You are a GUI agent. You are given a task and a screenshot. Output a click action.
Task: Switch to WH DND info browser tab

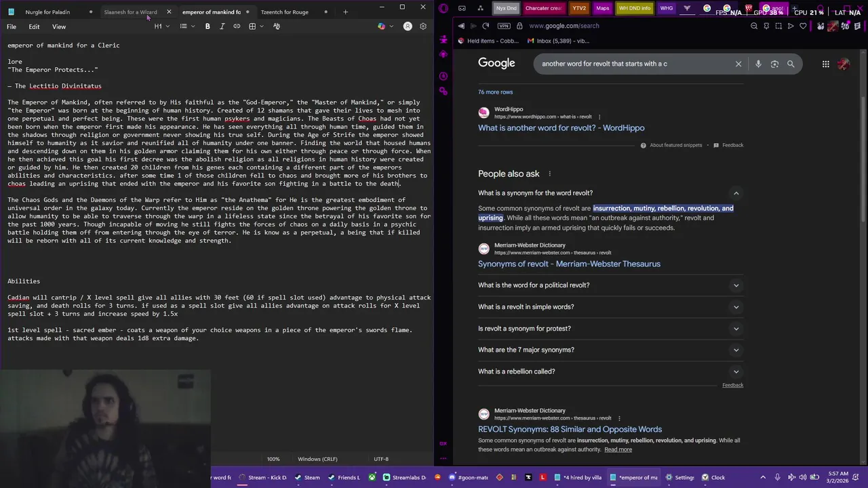(635, 8)
